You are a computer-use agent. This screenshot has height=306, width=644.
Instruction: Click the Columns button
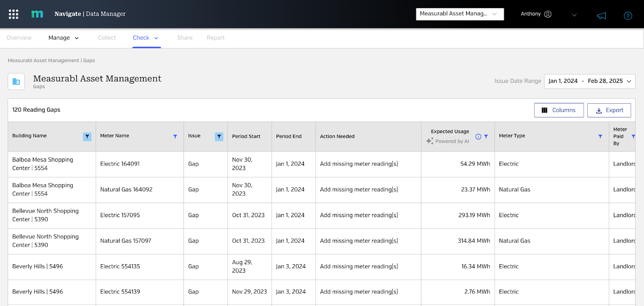click(x=559, y=110)
